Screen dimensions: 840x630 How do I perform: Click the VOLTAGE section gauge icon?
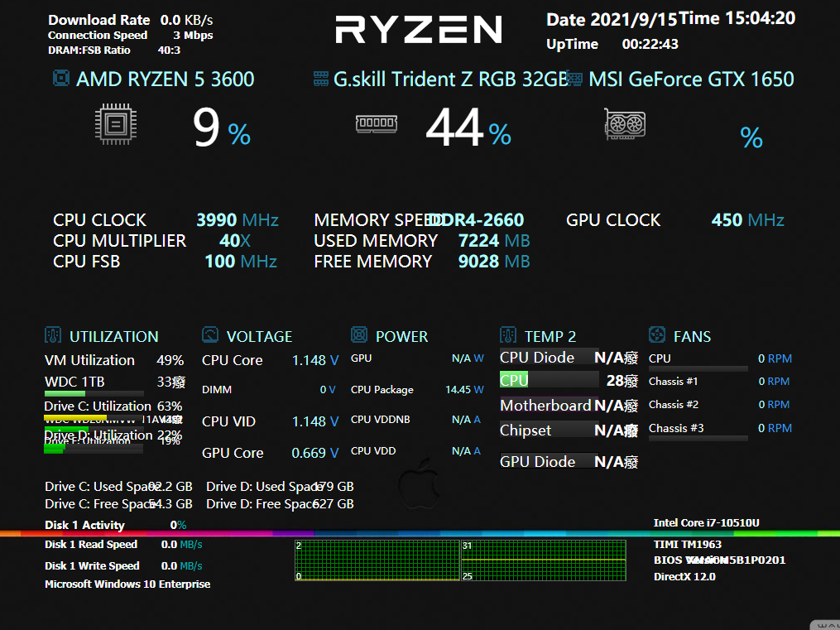pyautogui.click(x=210, y=335)
